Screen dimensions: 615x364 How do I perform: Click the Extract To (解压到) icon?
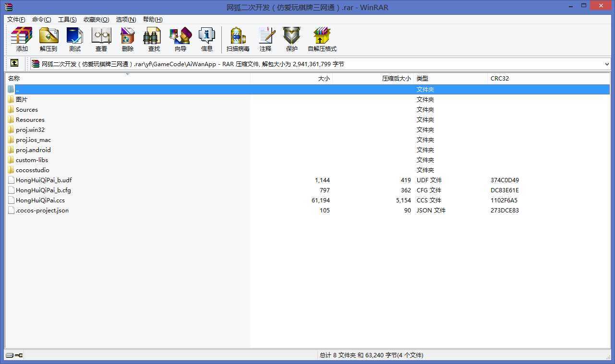[48, 39]
